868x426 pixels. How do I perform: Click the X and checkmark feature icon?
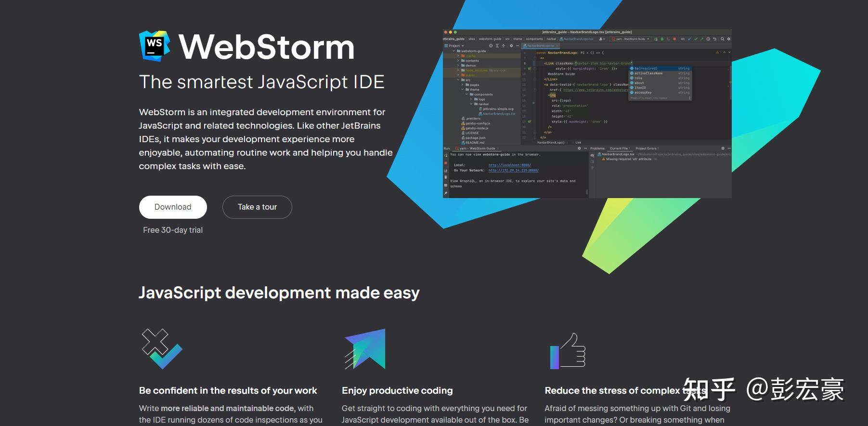[162, 348]
